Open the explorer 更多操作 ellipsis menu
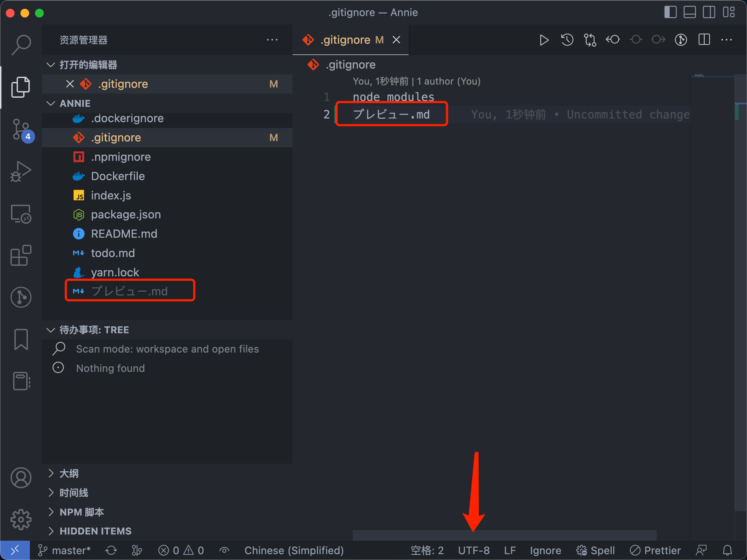Viewport: 747px width, 560px height. click(273, 40)
